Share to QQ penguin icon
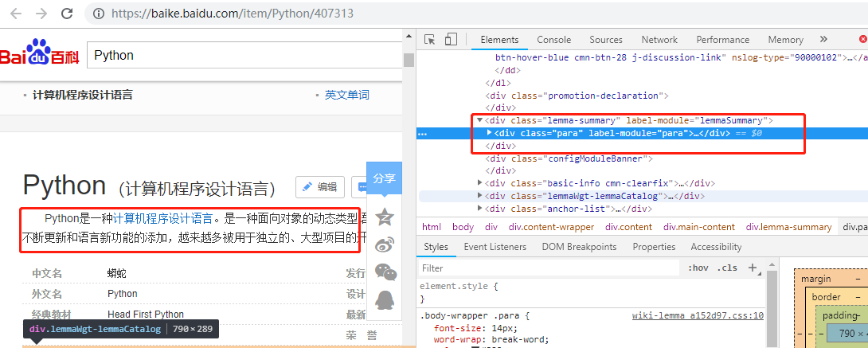Viewport: 868px width, 348px height. point(385,300)
